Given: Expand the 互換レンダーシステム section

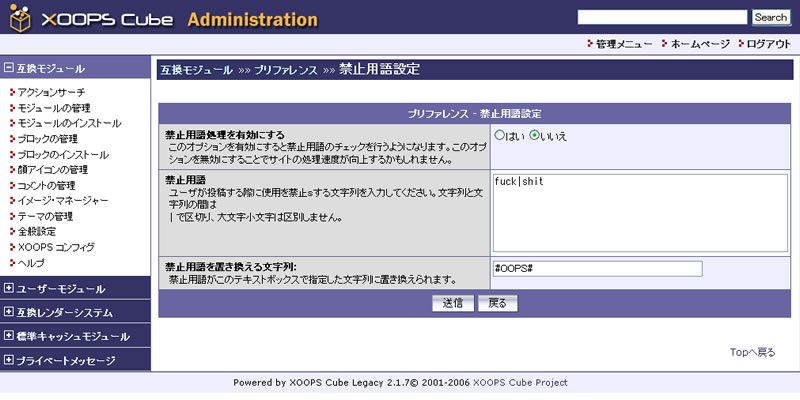Looking at the screenshot, I should [x=8, y=312].
